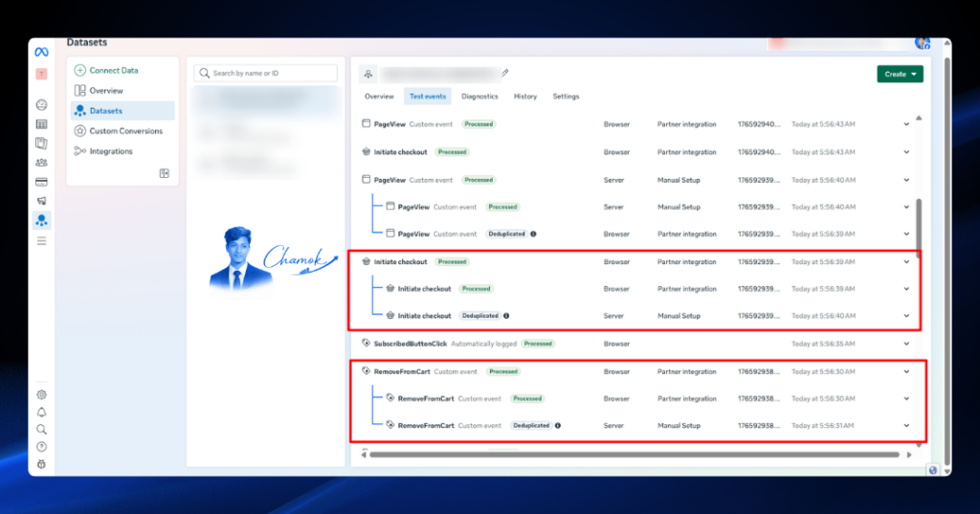The width and height of the screenshot is (980, 514).
Task: Open the settings gear icon in sidebar
Action: point(41,394)
